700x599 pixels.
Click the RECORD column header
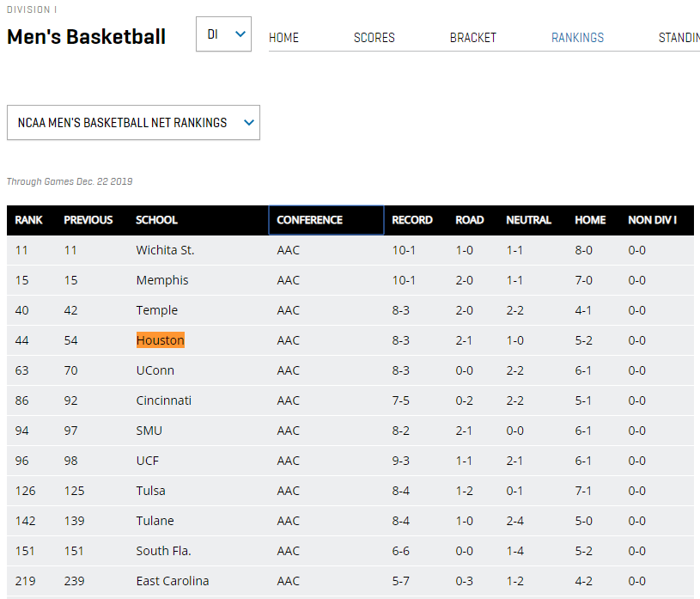pyautogui.click(x=412, y=220)
